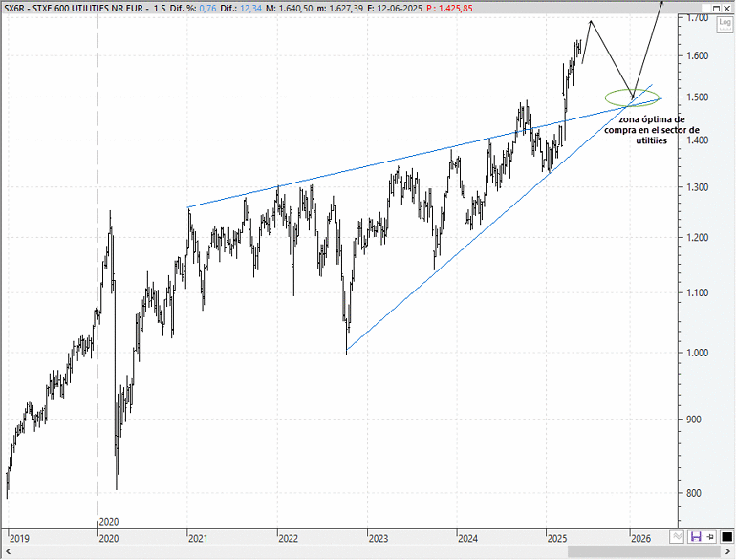Click the 1.700 price axis label
Image resolution: width=736 pixels, height=560 pixels.
[698, 18]
